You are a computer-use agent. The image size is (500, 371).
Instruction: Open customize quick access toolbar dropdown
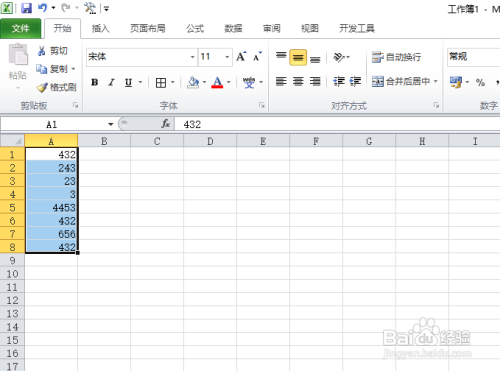(x=106, y=9)
